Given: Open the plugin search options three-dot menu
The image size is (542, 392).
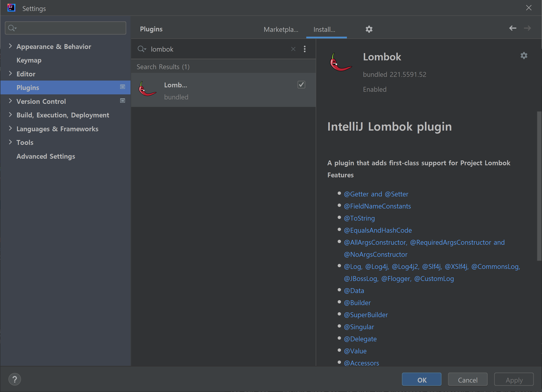Looking at the screenshot, I should [x=305, y=49].
